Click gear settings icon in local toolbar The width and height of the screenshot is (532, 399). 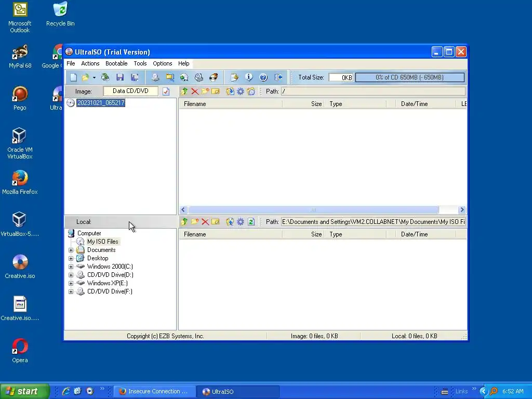[x=241, y=222]
